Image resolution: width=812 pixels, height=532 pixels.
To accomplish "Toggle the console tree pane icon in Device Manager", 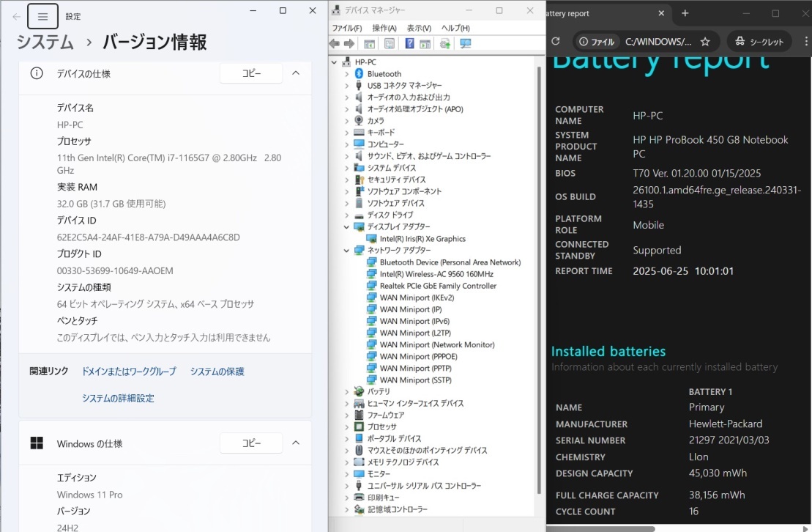I will click(369, 43).
